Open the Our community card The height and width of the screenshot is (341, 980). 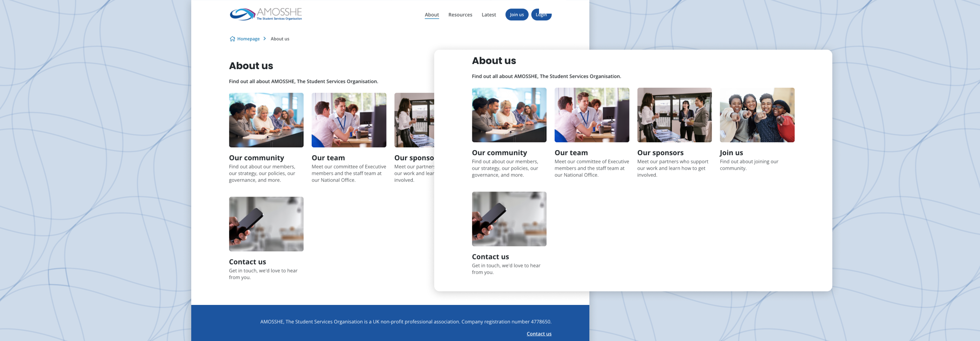pos(499,152)
